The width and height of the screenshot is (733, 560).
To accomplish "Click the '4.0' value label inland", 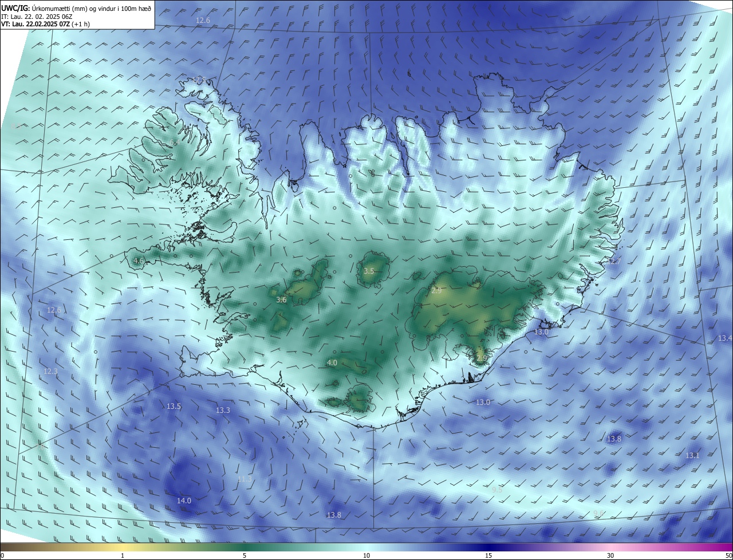I will click(332, 363).
